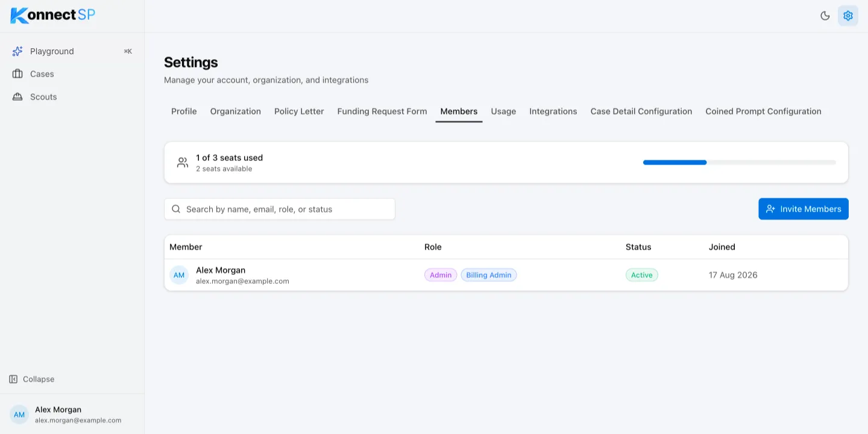Click '2 seats available' text
Viewport: 868px width, 434px height.
pos(224,169)
